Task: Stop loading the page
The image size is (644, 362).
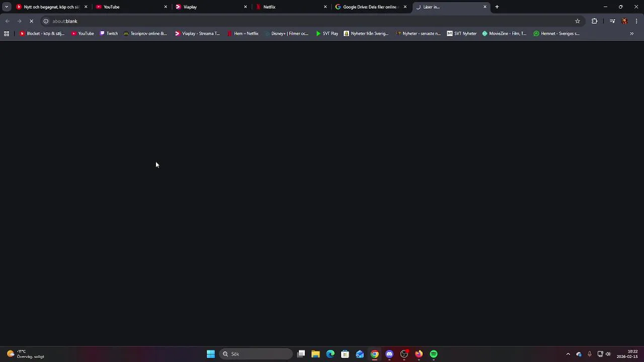Action: (x=31, y=21)
